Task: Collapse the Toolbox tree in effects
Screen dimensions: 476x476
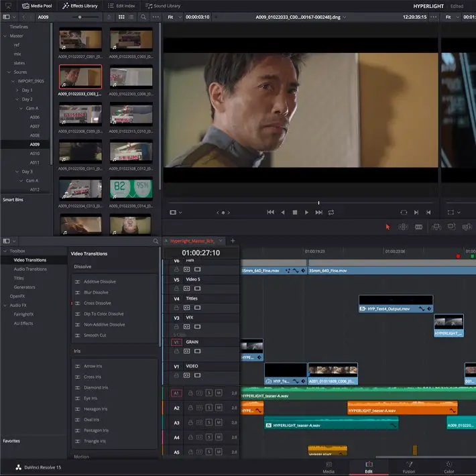Action: click(x=5, y=251)
